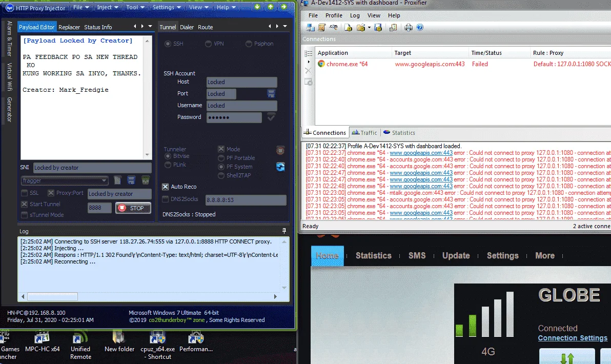Image resolution: width=611 pixels, height=364 pixels.
Task: Click dropdown arrow beside Open Profile icon
Action: pos(369,27)
